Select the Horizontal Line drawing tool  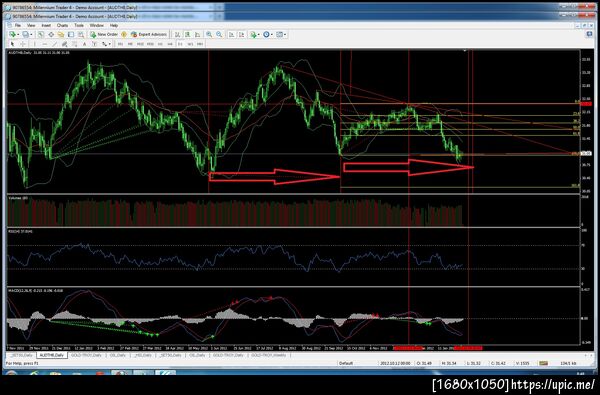pos(44,44)
